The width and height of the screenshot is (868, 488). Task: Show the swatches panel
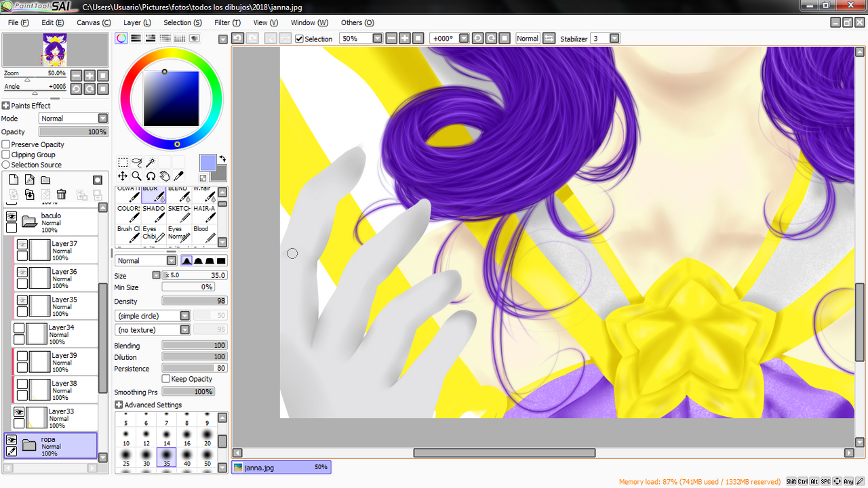pyautogui.click(x=180, y=39)
